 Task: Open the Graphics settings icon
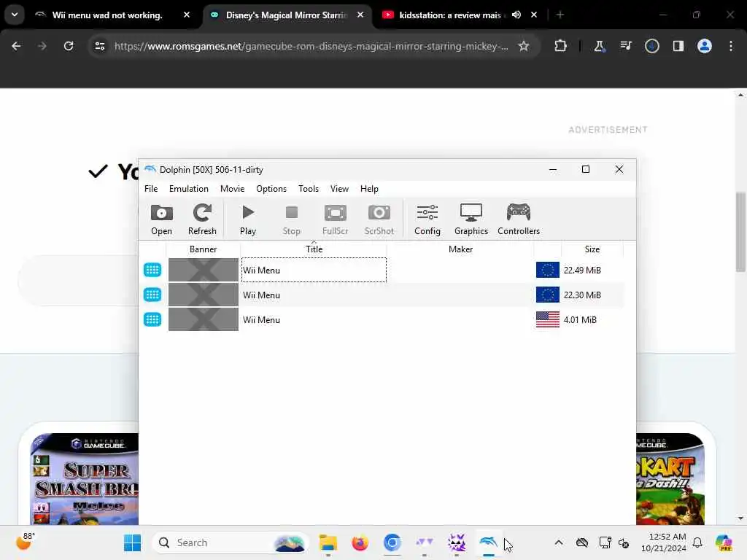tap(471, 219)
